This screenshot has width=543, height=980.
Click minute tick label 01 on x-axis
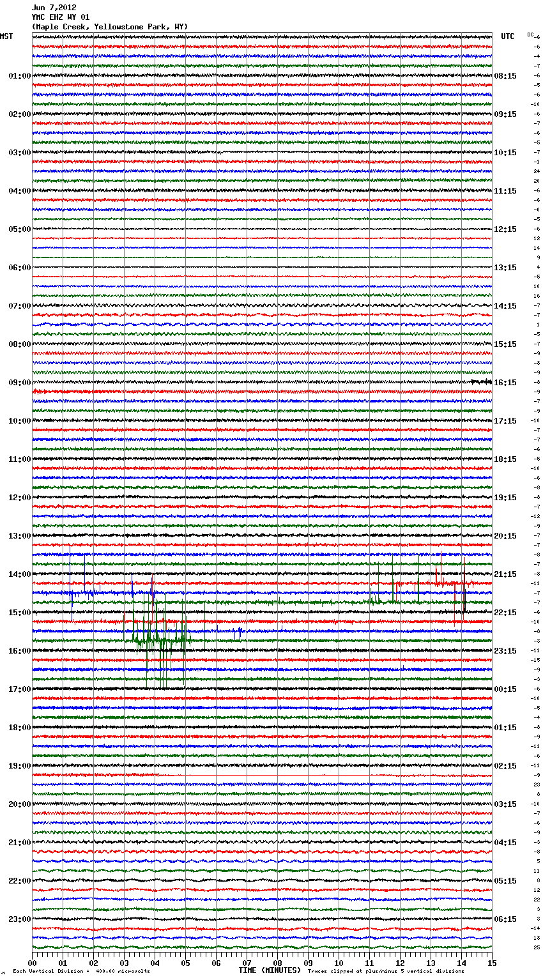(x=63, y=963)
